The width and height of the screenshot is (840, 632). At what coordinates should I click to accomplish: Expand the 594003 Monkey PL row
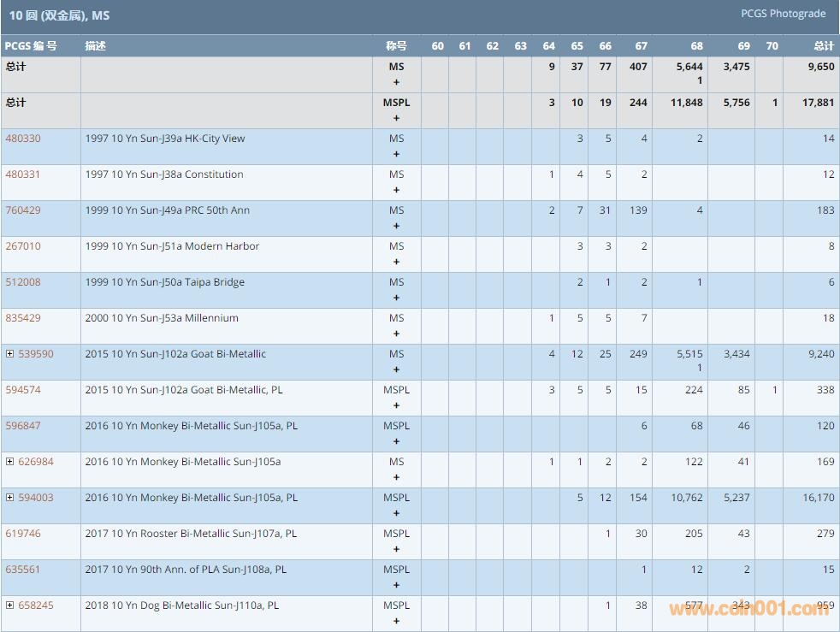10,498
